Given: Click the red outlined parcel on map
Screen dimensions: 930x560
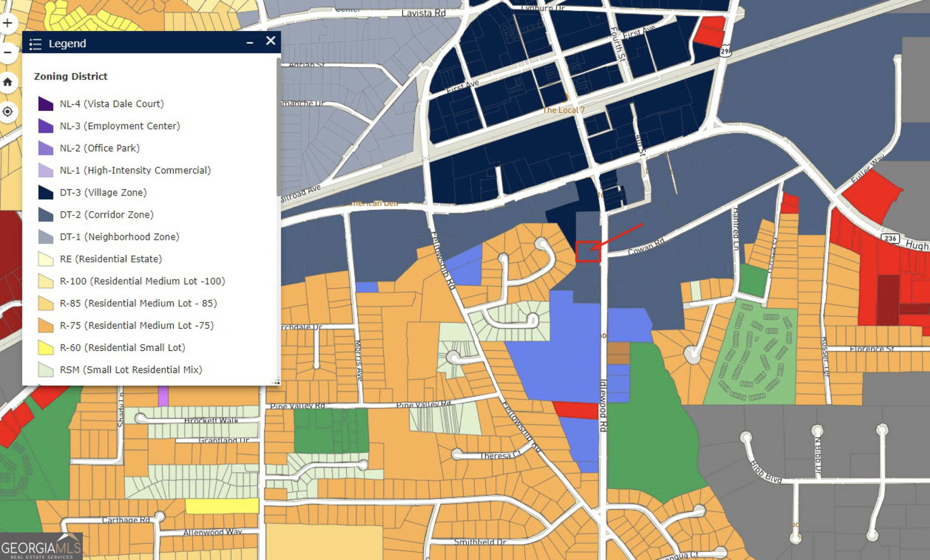Looking at the screenshot, I should tap(588, 252).
